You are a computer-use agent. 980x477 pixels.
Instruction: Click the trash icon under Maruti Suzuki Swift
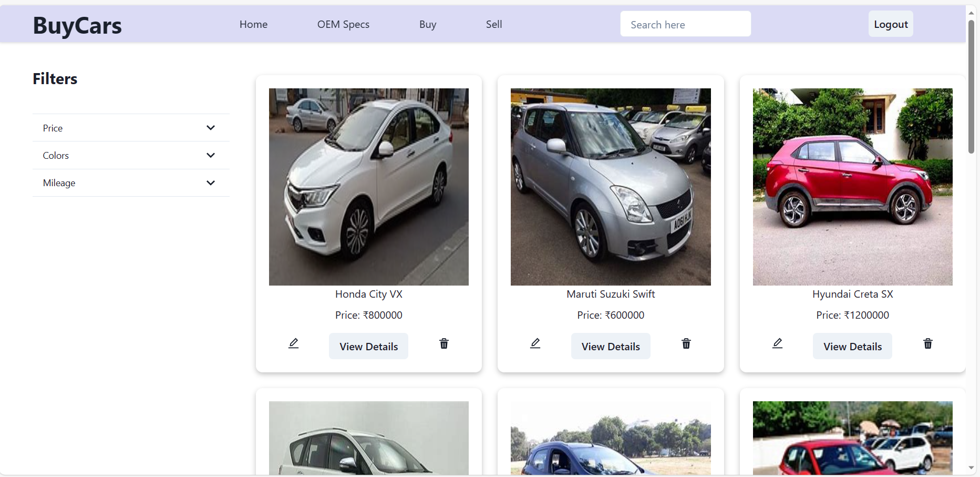coord(686,343)
